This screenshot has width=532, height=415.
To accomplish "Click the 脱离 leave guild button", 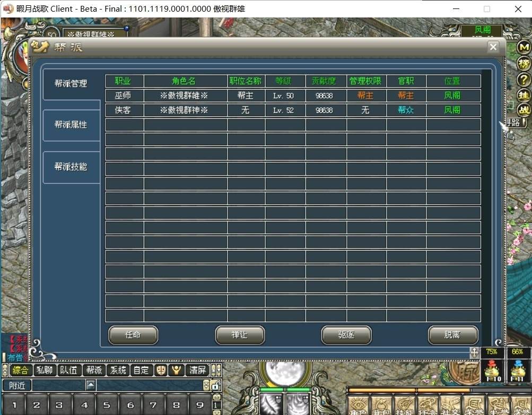I will click(452, 335).
